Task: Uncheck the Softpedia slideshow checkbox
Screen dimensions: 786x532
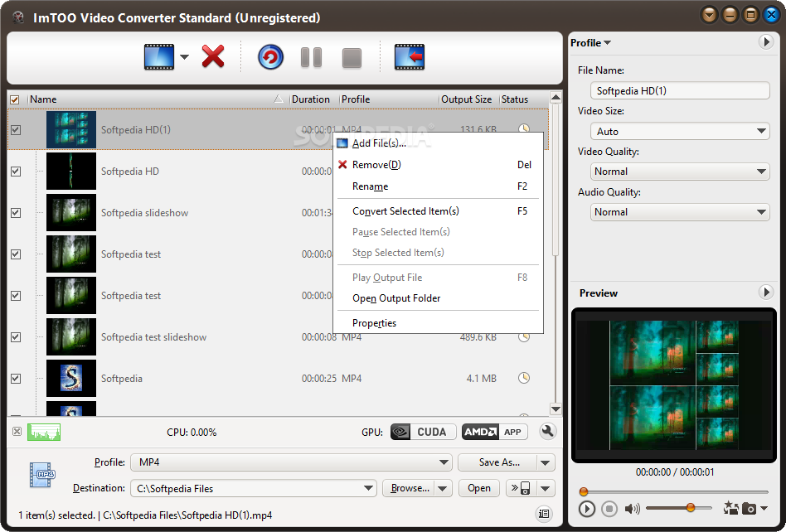Action: (x=16, y=213)
